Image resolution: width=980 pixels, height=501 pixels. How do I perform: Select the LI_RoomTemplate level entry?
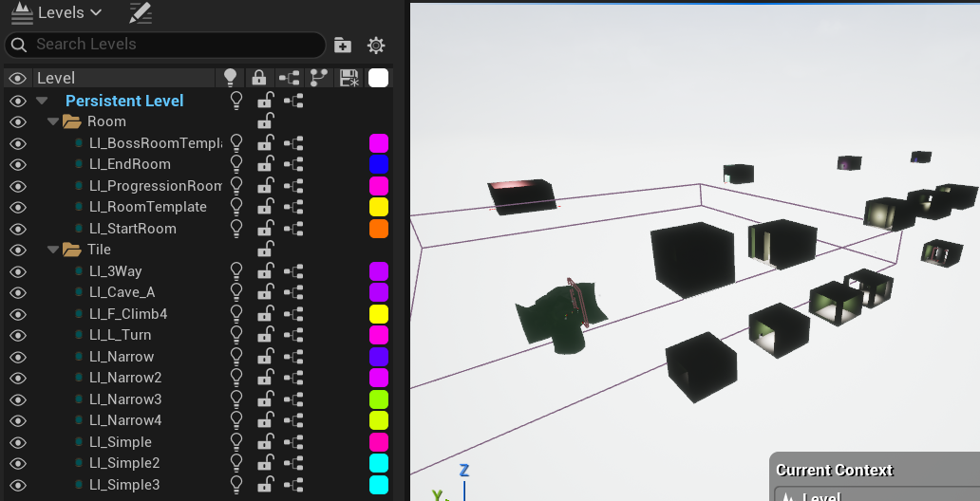click(x=147, y=207)
